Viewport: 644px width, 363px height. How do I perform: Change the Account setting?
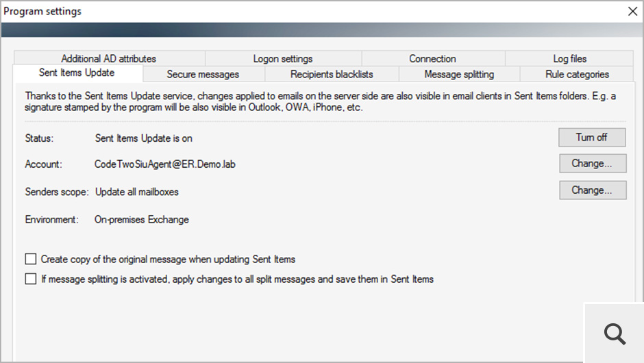[x=592, y=164]
